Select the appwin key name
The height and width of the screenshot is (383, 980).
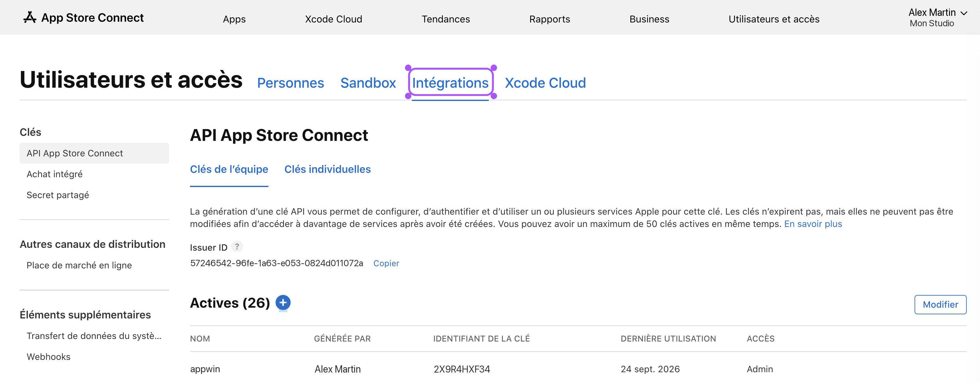tap(205, 369)
